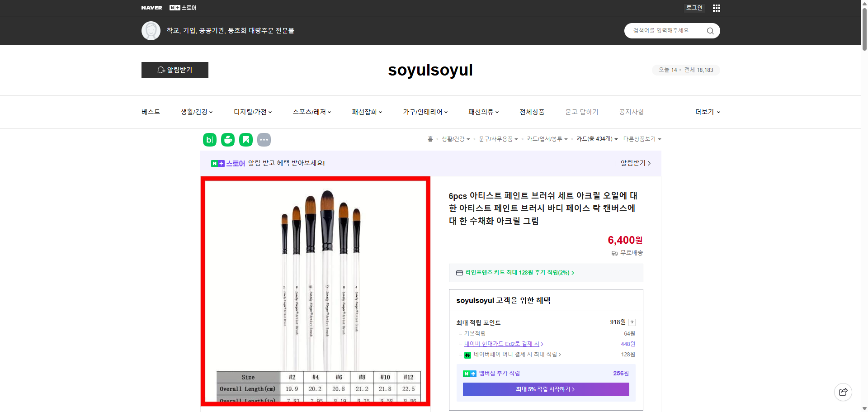
Task: Switch to the 베스트 tab
Action: 150,112
